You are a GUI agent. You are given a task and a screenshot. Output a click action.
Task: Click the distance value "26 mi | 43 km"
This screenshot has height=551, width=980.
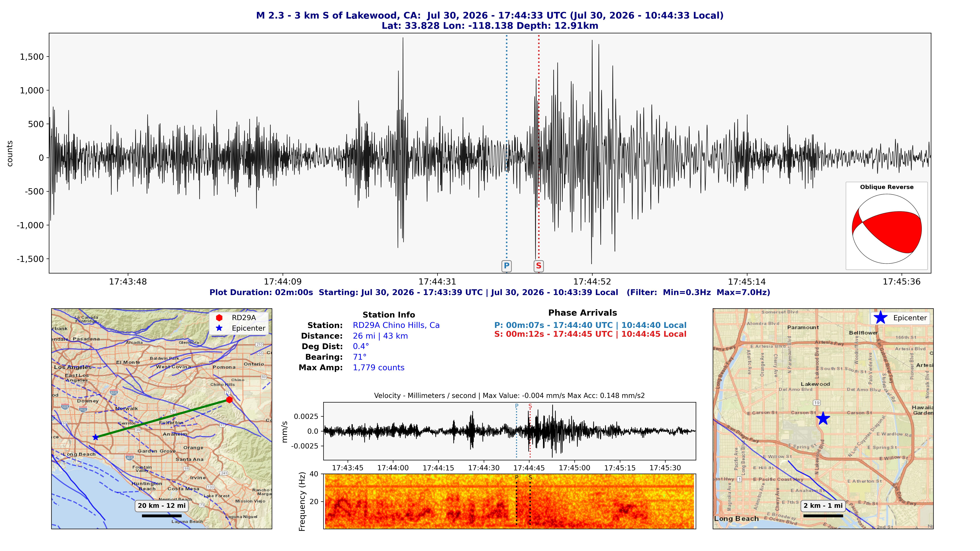coord(380,336)
